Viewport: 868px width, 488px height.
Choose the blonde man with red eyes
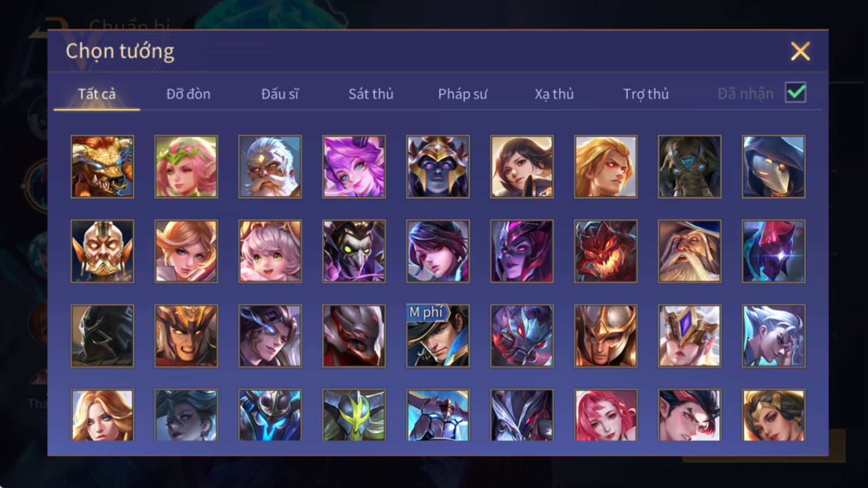(606, 166)
